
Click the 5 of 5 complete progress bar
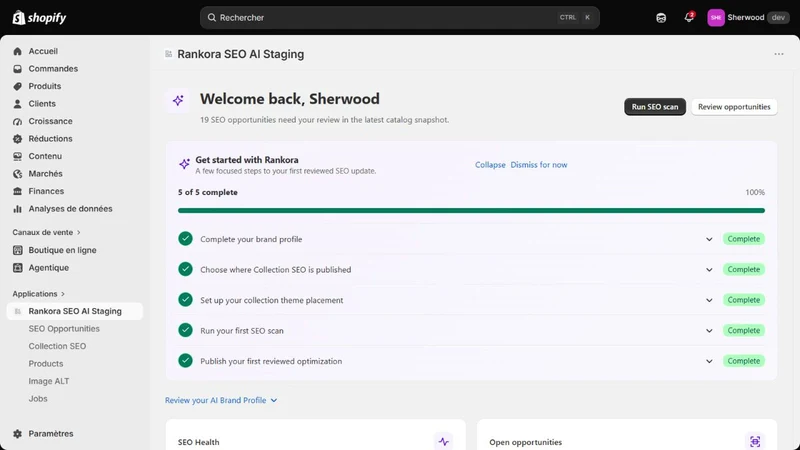coord(471,211)
